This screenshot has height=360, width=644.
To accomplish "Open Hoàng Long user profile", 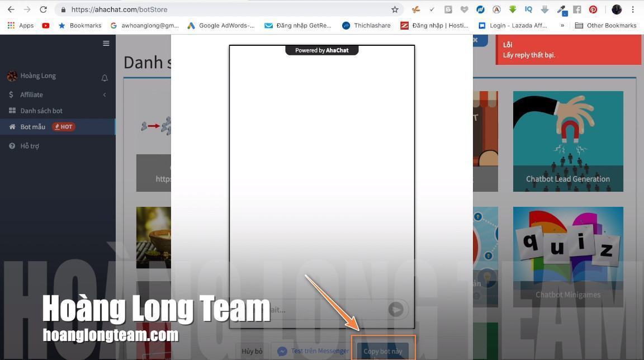I will click(x=32, y=75).
